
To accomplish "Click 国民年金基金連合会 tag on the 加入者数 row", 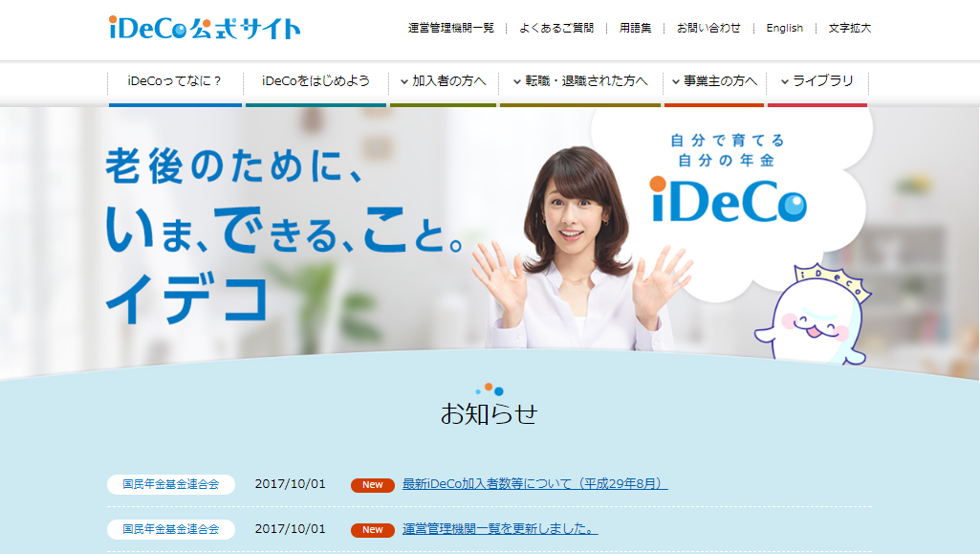I will click(170, 484).
